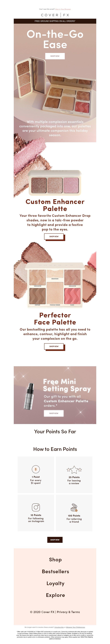The width and height of the screenshot is (110, 644).
Task: Click the dollar coin icon
Action: pos(36,469)
